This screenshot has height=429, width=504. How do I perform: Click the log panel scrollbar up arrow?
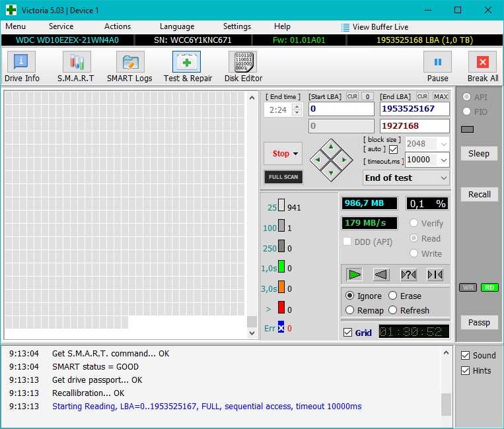pyautogui.click(x=446, y=353)
